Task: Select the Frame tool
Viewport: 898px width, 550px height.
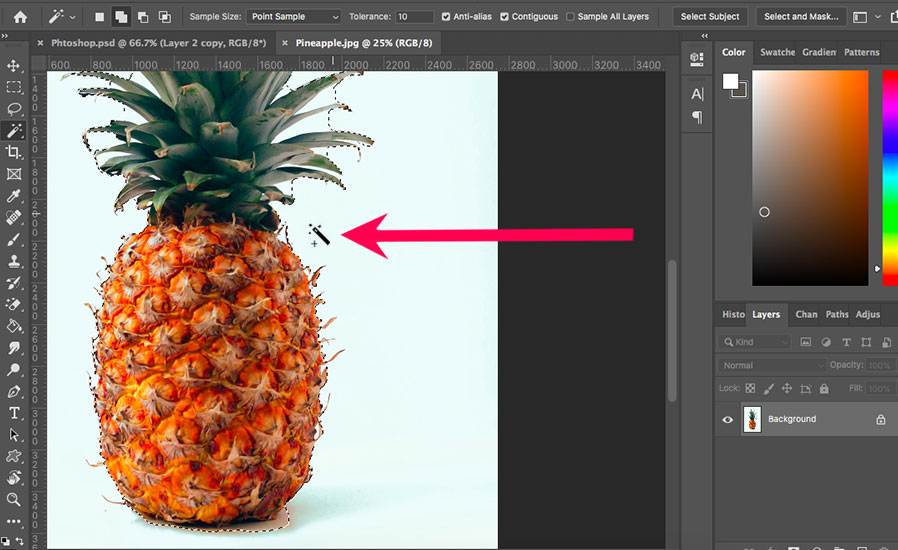Action: [x=14, y=174]
